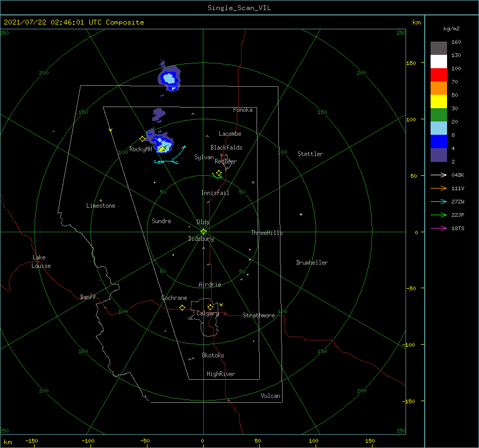Click the 160 value on the color scale
This screenshot has width=479, height=448.
tap(456, 42)
